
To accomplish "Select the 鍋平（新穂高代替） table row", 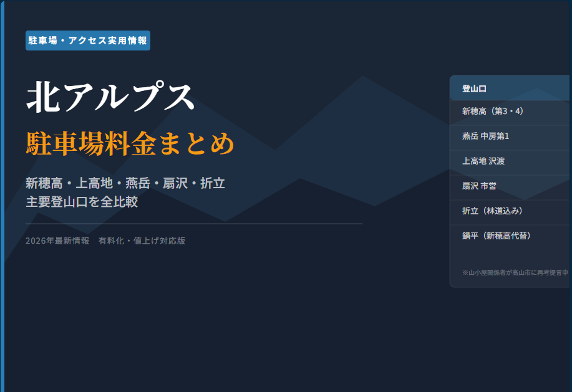I will tap(496, 236).
